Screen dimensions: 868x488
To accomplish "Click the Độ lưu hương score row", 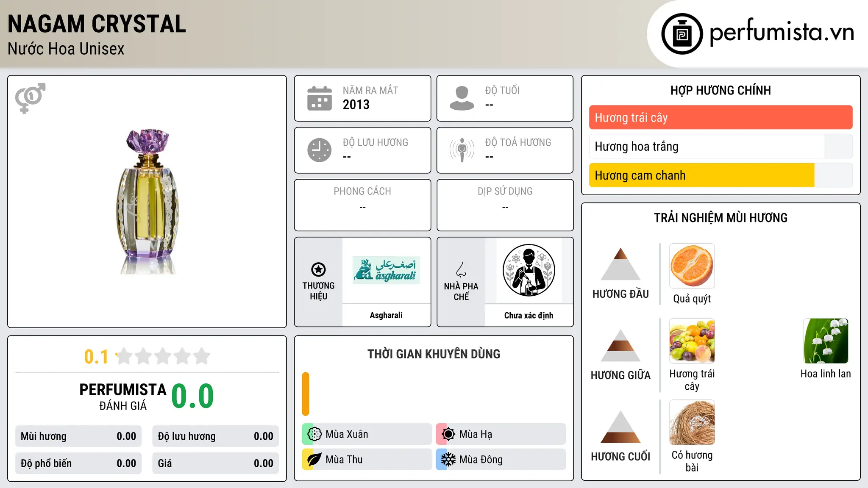I will pyautogui.click(x=215, y=436).
